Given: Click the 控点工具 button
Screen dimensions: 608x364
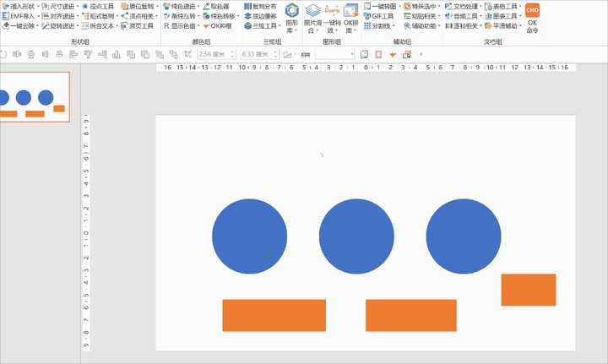Looking at the screenshot, I should click(98, 7).
